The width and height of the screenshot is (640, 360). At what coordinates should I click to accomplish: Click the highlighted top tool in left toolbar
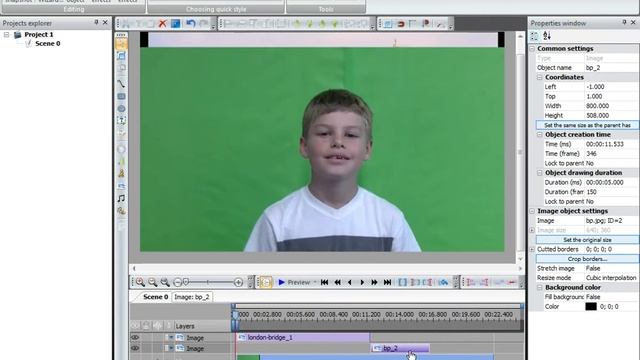click(121, 44)
